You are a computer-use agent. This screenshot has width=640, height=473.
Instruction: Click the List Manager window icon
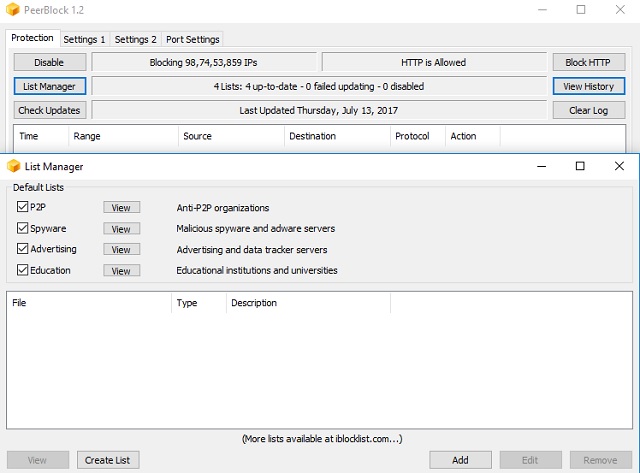click(14, 166)
